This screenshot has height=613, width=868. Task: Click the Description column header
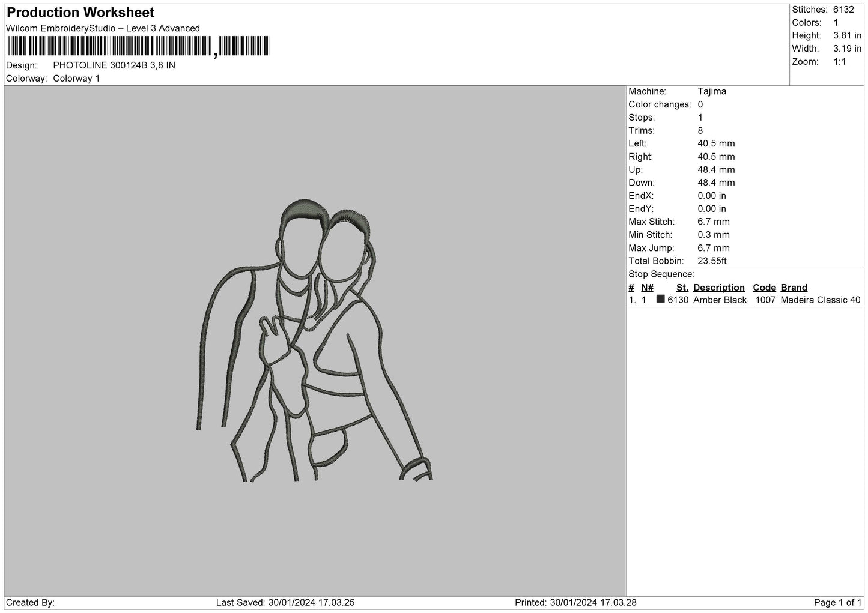718,288
